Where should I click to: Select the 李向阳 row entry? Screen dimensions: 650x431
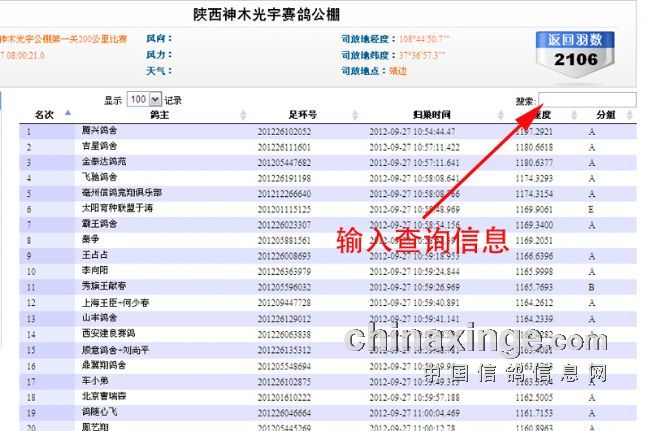pos(95,270)
